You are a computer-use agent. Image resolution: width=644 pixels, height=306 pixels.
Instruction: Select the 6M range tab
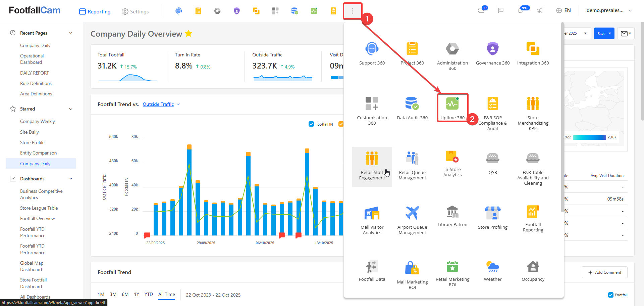pos(125,295)
